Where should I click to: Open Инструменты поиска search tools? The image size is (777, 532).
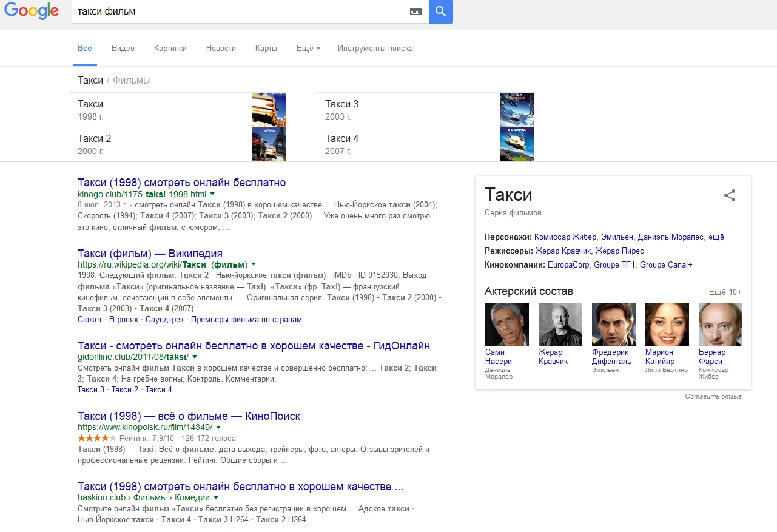[x=375, y=49]
